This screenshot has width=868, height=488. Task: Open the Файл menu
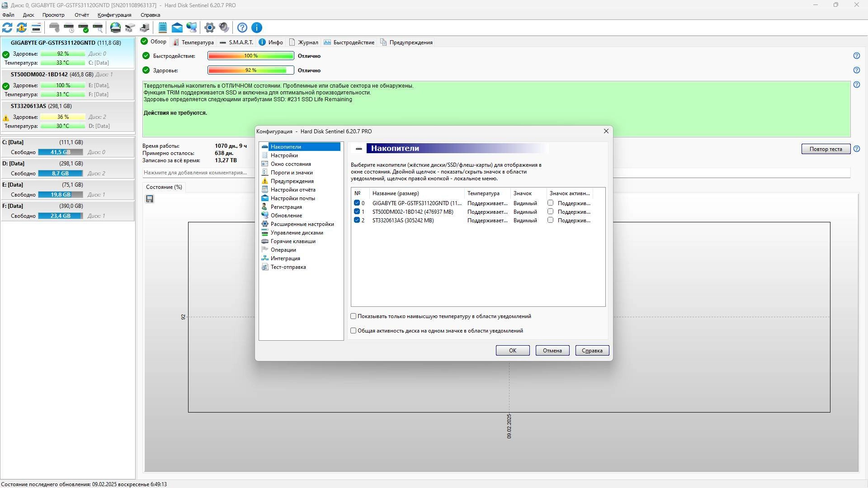click(8, 15)
